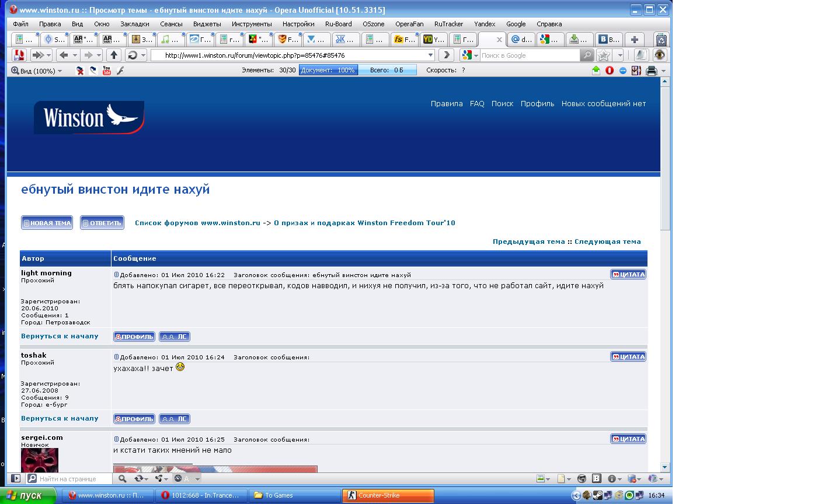Click the search magnifier button
The image size is (832, 504).
[x=587, y=55]
